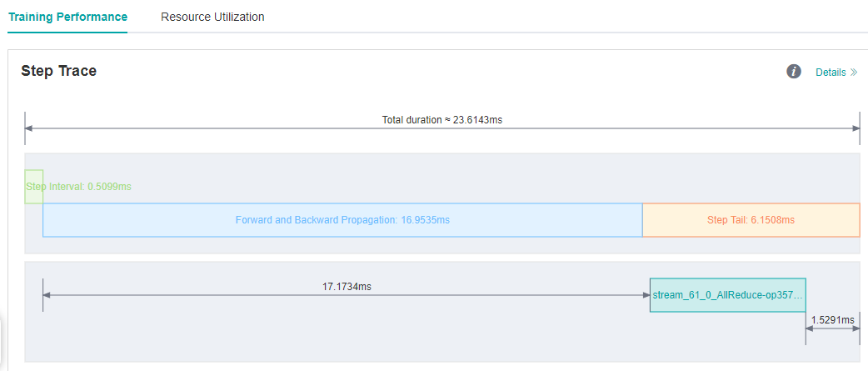The image size is (868, 371).
Task: Click left arrowhead of 17.1734ms span
Action: click(x=47, y=295)
